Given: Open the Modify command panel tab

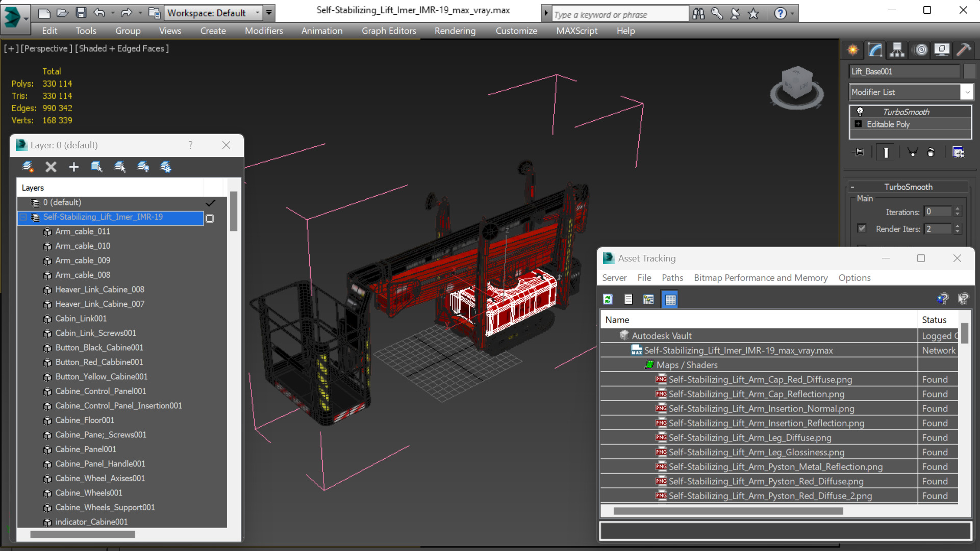Looking at the screenshot, I should (x=875, y=50).
